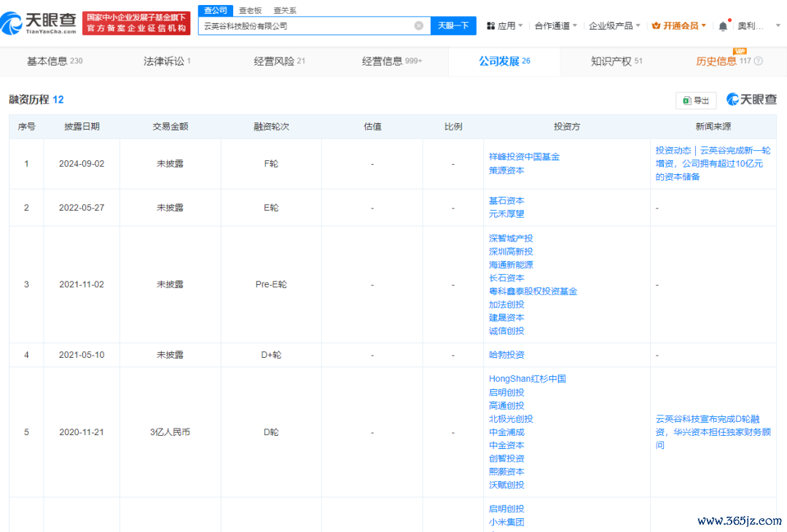Click the 天眼一下 search button
This screenshot has height=532, width=787.
453,26
